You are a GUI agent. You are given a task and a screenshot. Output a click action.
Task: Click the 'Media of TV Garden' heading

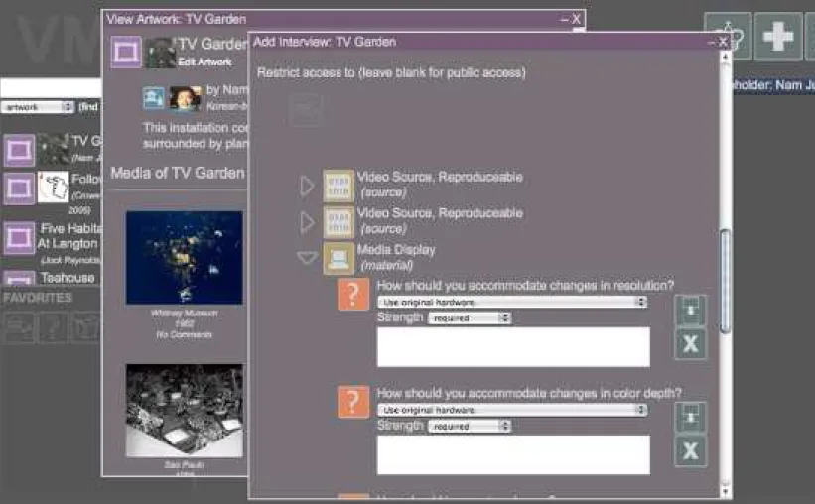click(x=178, y=173)
